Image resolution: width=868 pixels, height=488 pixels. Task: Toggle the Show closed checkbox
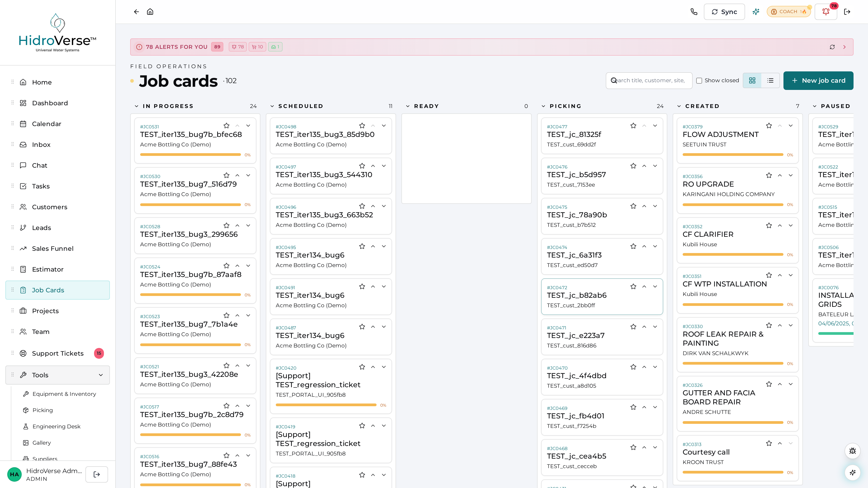click(x=699, y=80)
